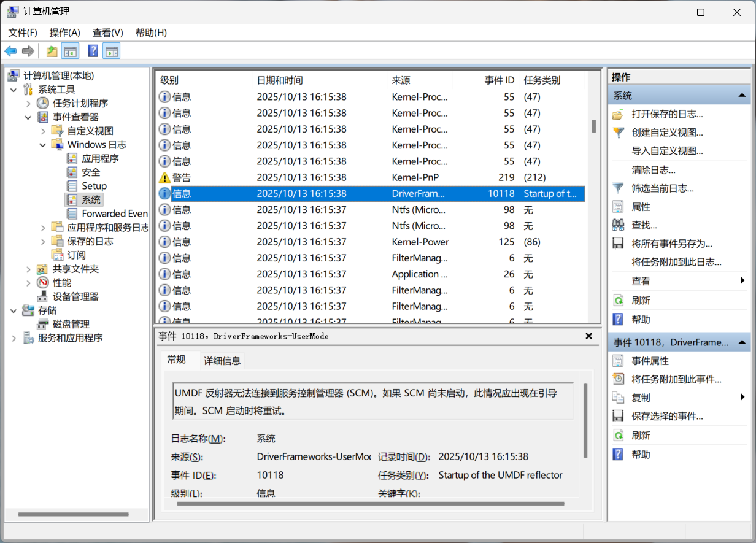Expand the 共享文件夹 node chevron
The width and height of the screenshot is (756, 543).
(28, 269)
